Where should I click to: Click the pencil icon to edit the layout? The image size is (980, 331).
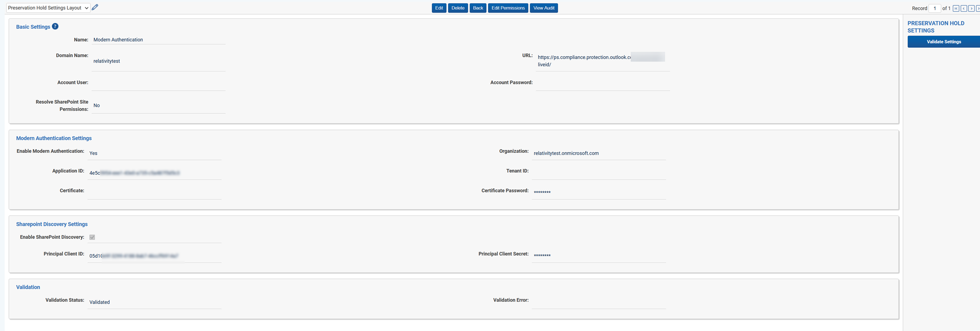click(95, 7)
